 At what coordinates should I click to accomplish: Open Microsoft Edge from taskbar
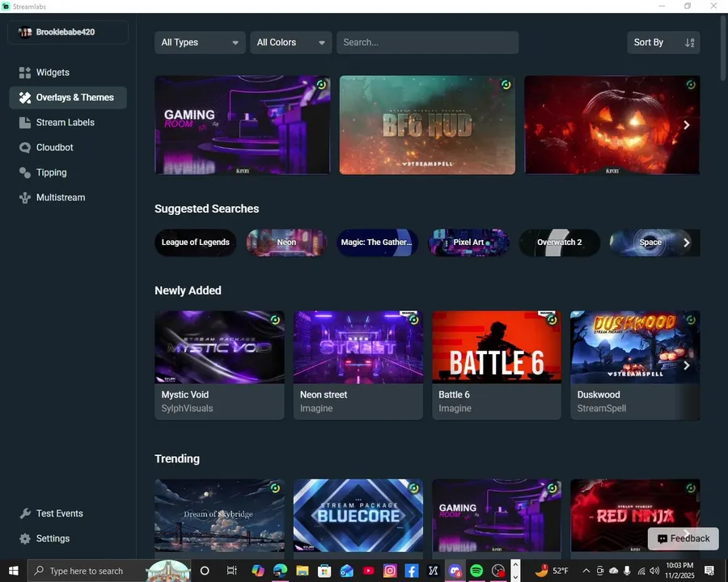point(281,571)
